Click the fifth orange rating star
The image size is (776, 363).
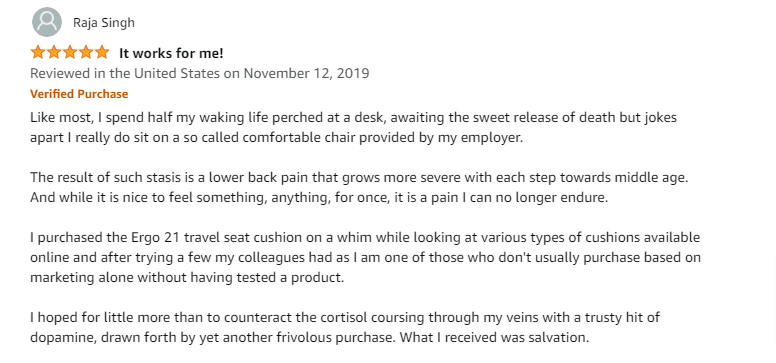101,52
